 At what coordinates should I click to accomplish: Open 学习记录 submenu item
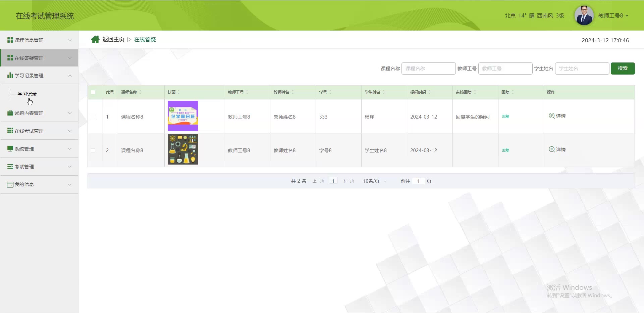pyautogui.click(x=27, y=94)
